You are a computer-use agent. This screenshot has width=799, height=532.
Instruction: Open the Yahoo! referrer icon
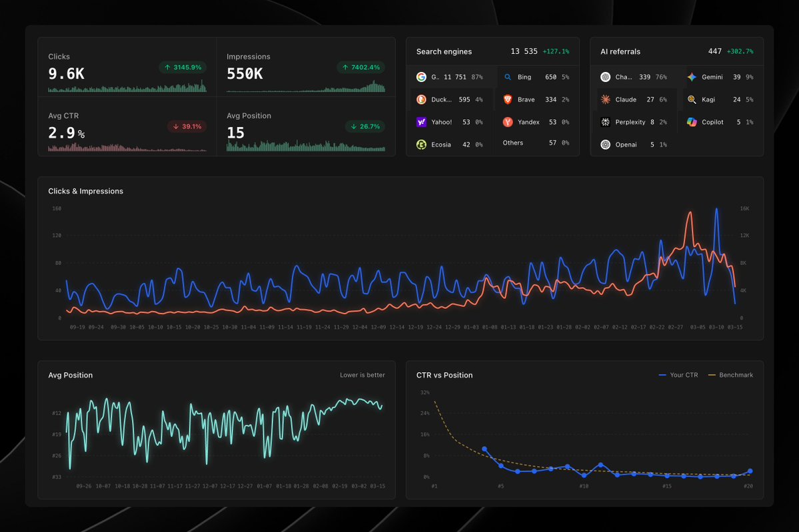421,121
